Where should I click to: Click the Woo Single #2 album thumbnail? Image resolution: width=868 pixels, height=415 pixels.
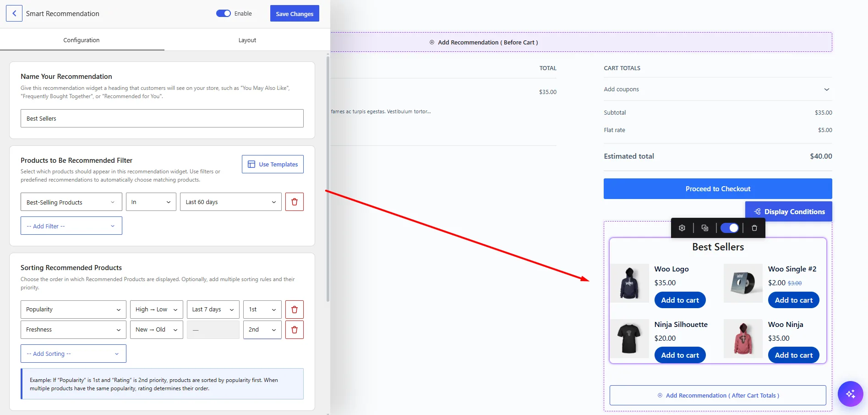point(743,283)
